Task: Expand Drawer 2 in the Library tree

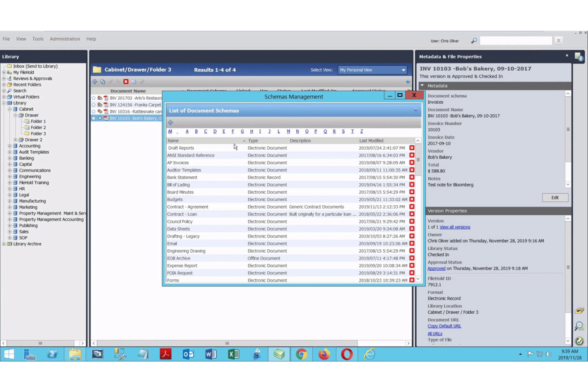Action: pos(15,140)
